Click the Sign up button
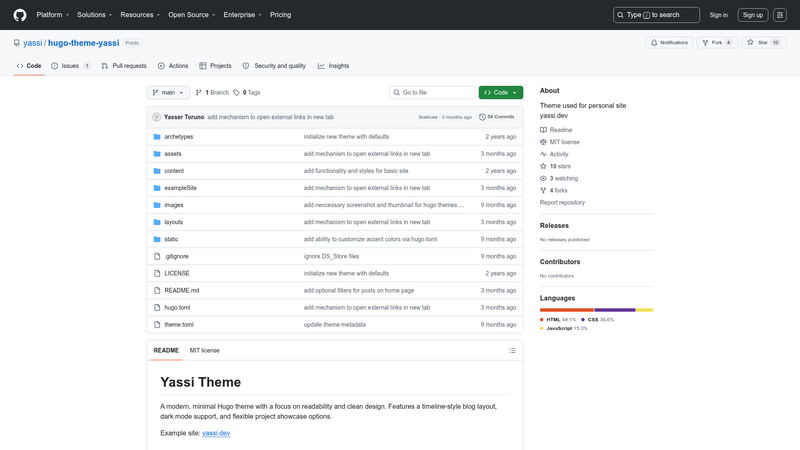Viewport: 800px width, 450px height. [x=753, y=15]
